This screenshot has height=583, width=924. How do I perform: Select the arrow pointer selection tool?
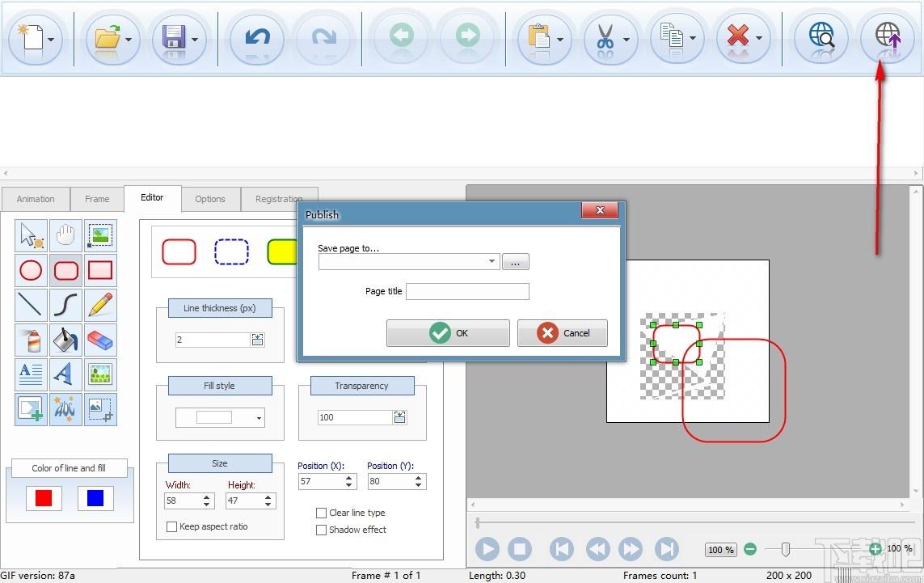tap(31, 236)
